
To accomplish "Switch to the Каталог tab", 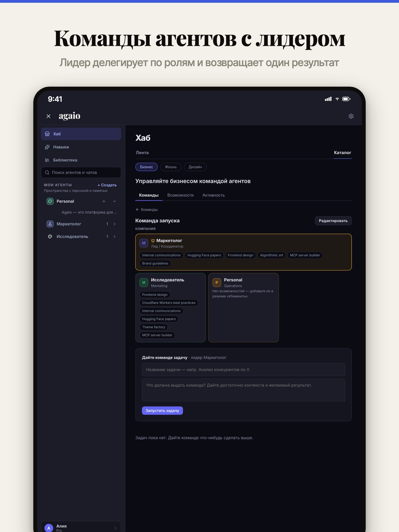I will [342, 153].
